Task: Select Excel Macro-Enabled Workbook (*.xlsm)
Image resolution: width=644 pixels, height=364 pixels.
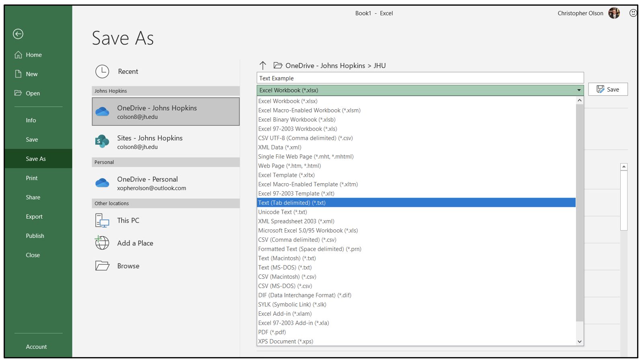Action: [x=416, y=110]
